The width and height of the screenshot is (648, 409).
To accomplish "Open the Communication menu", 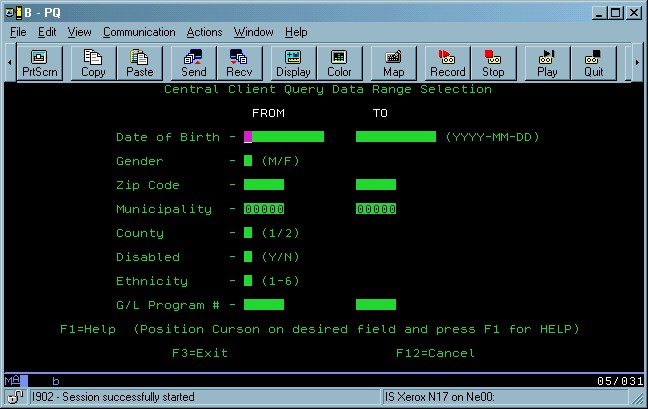I will coord(139,32).
